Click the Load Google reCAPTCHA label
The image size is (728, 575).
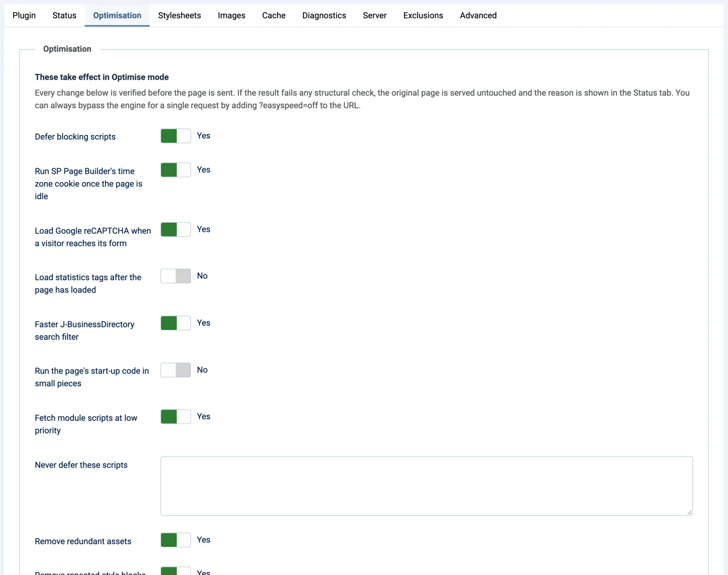point(93,237)
